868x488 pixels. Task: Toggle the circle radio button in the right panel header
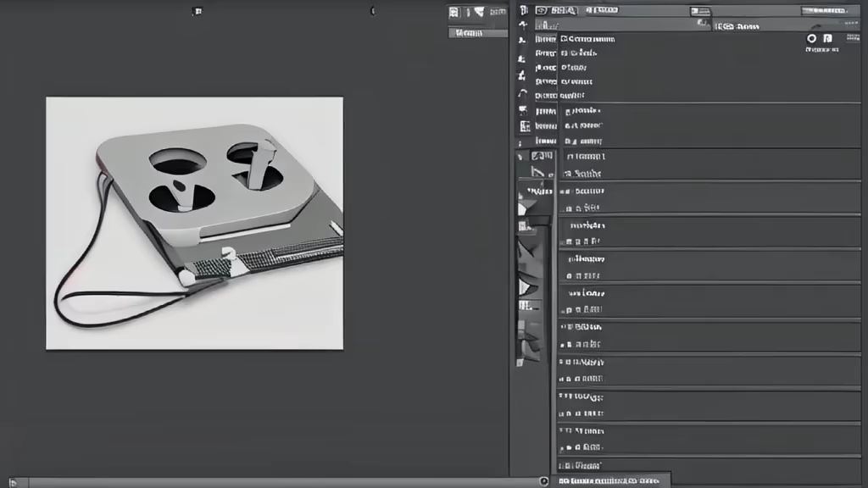point(811,38)
